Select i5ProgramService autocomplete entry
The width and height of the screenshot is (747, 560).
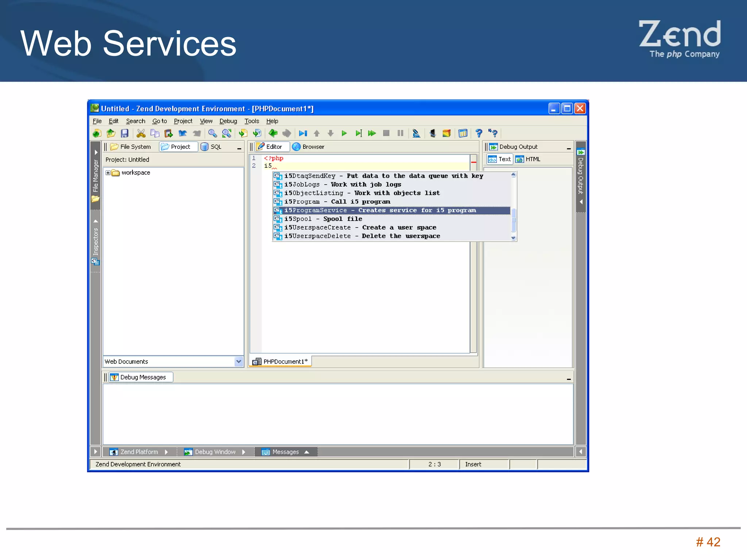tap(392, 210)
